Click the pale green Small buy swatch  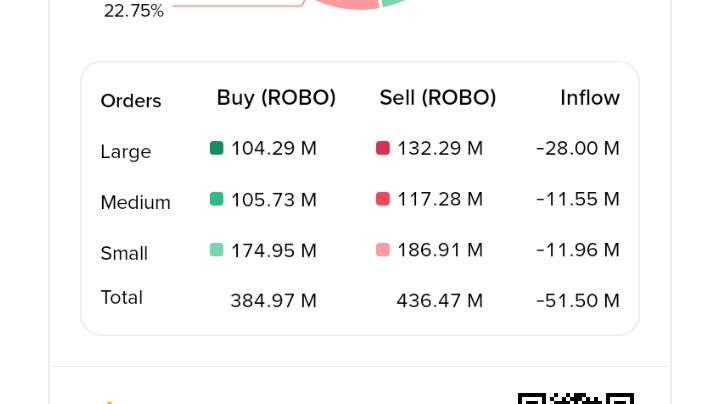(x=216, y=250)
